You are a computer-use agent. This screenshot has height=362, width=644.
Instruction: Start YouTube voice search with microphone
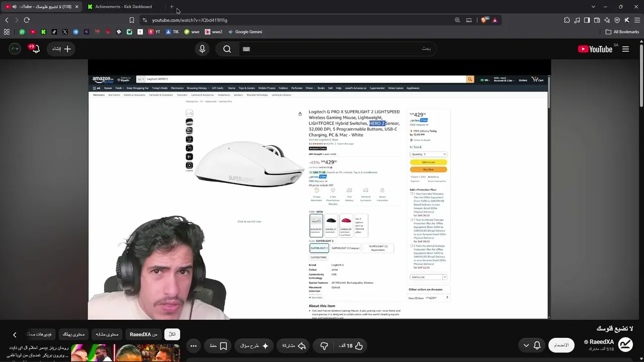[202, 49]
